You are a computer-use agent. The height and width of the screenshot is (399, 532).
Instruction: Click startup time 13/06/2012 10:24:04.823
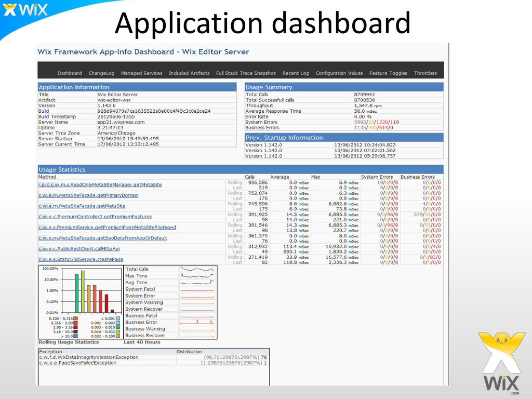click(x=365, y=145)
